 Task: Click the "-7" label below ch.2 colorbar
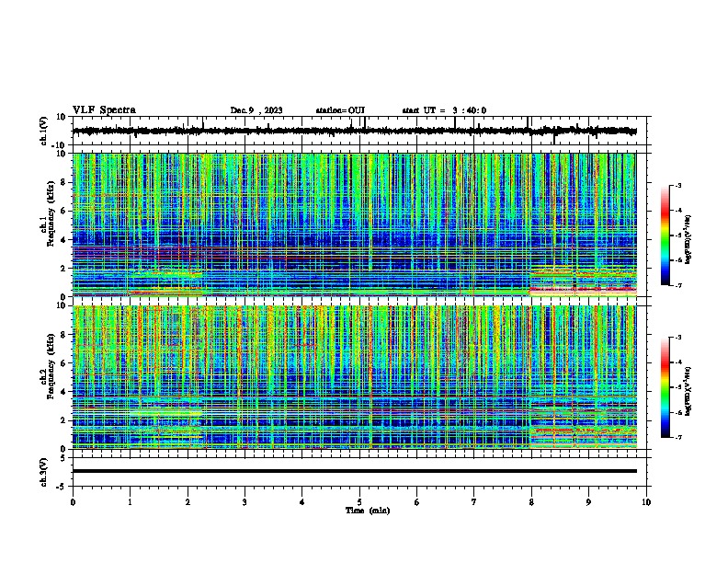click(678, 437)
